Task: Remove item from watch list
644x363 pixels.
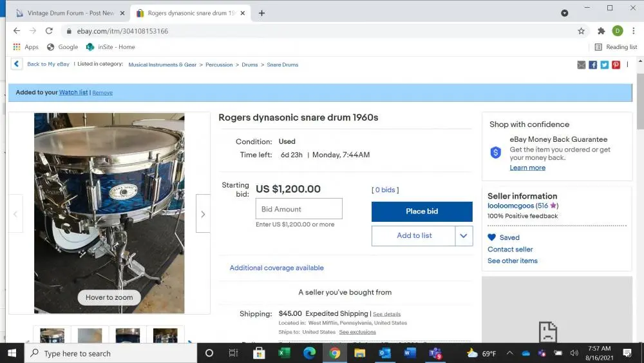Action: pos(102,93)
